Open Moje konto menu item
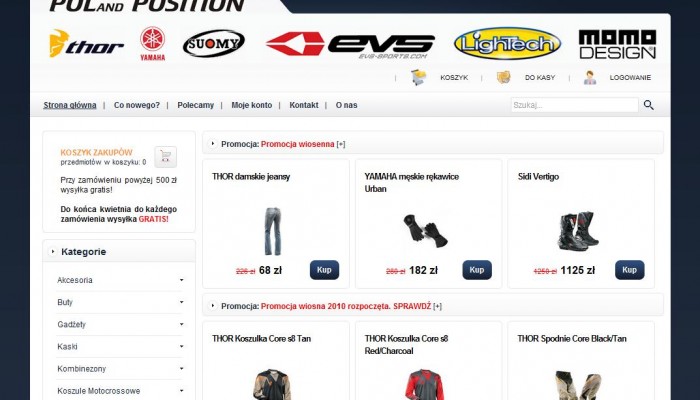 pos(251,105)
